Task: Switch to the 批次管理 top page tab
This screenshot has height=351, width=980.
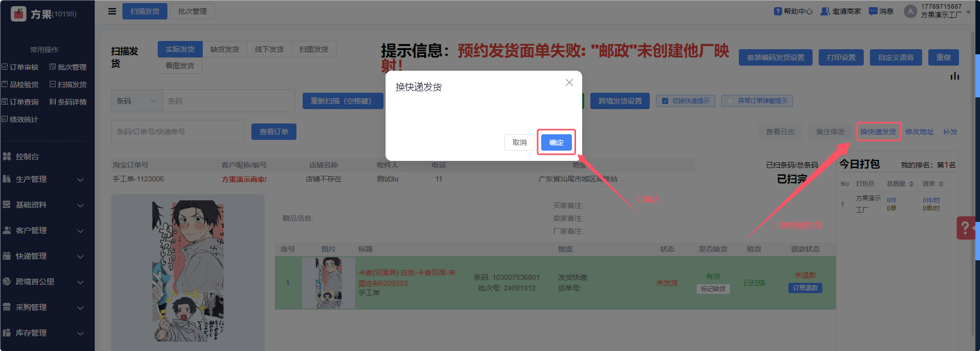Action: 193,11
